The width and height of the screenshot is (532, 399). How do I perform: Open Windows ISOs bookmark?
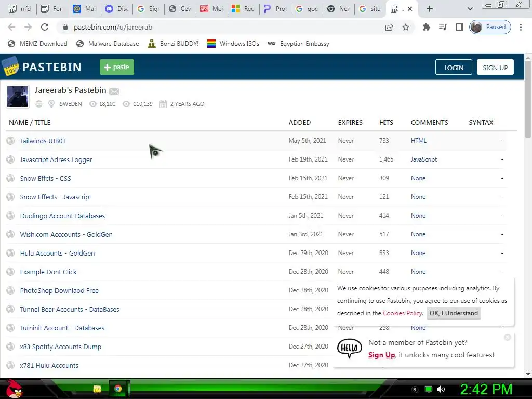pyautogui.click(x=233, y=44)
